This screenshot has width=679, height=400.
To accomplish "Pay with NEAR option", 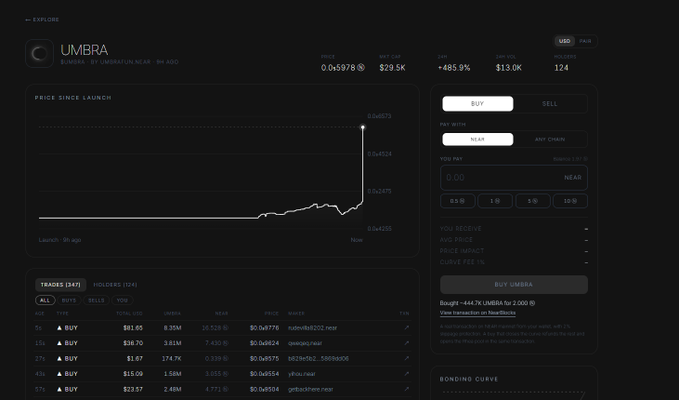I will pyautogui.click(x=478, y=139).
